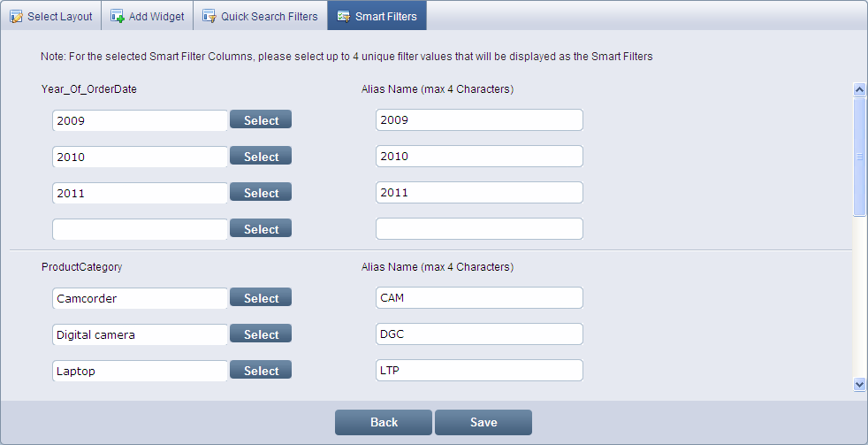Viewport: 868px width, 445px height.
Task: Click the Add Widget tab icon
Action: click(x=118, y=17)
